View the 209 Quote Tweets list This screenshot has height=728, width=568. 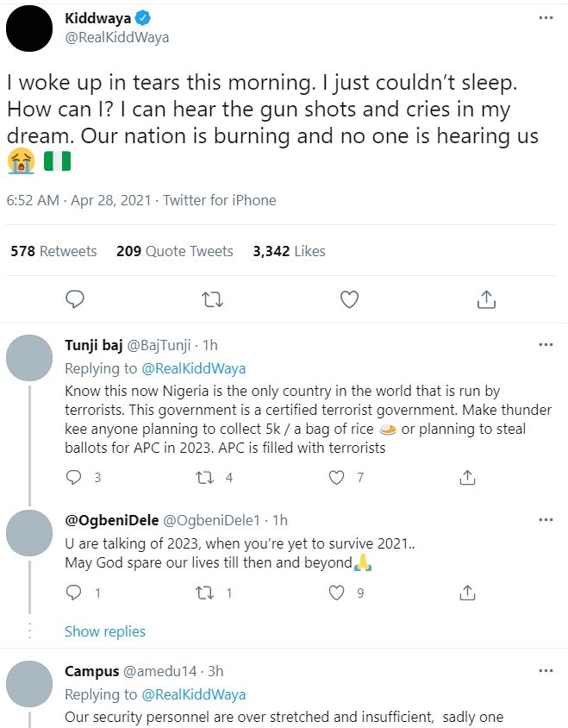pos(174,251)
